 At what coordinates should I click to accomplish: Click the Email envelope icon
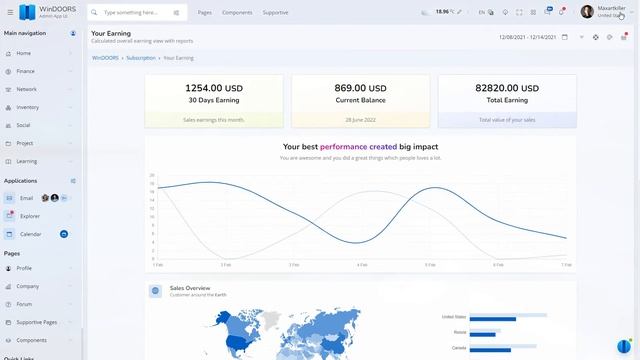click(x=9, y=198)
